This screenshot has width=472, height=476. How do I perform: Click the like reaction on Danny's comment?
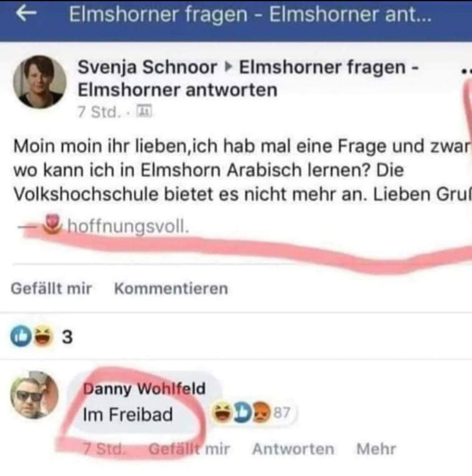point(243,413)
